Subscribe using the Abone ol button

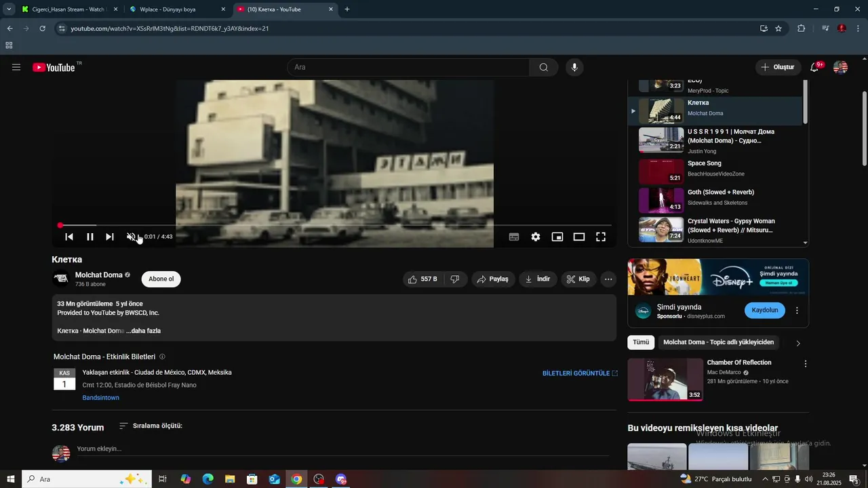(161, 279)
